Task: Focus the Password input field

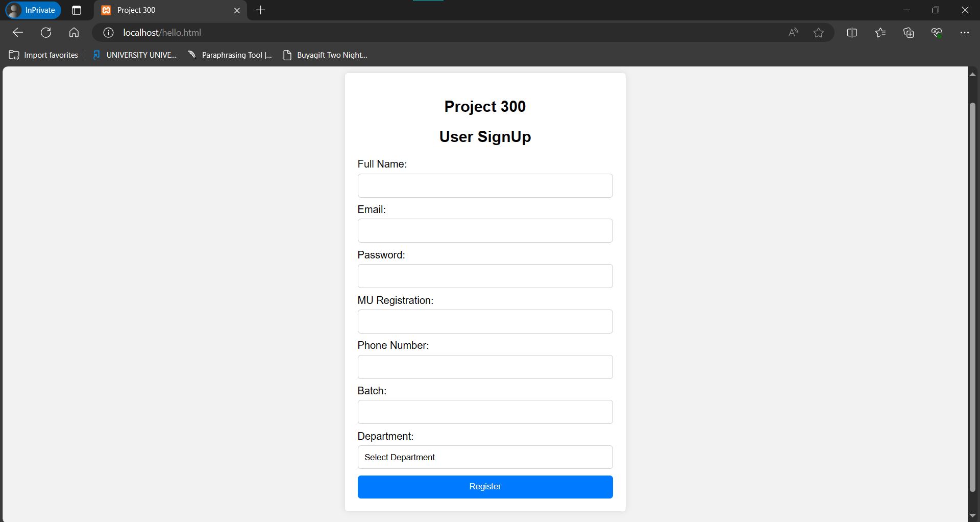Action: [x=485, y=276]
